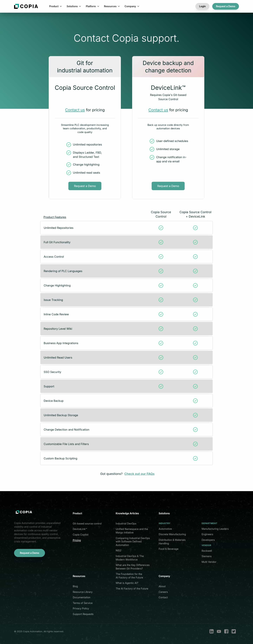Image resolution: width=253 pixels, height=644 pixels.
Task: Click Custom Backup Scripting row checkmark
Action: click(195, 458)
